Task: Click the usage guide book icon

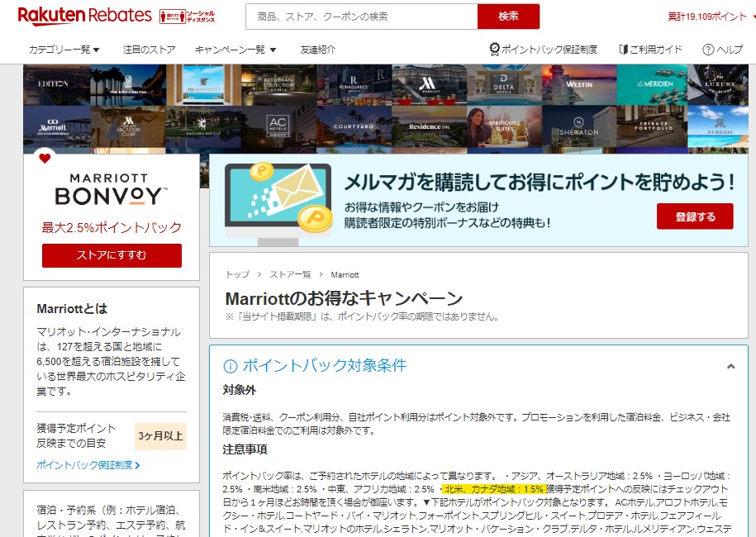Action: 624,50
